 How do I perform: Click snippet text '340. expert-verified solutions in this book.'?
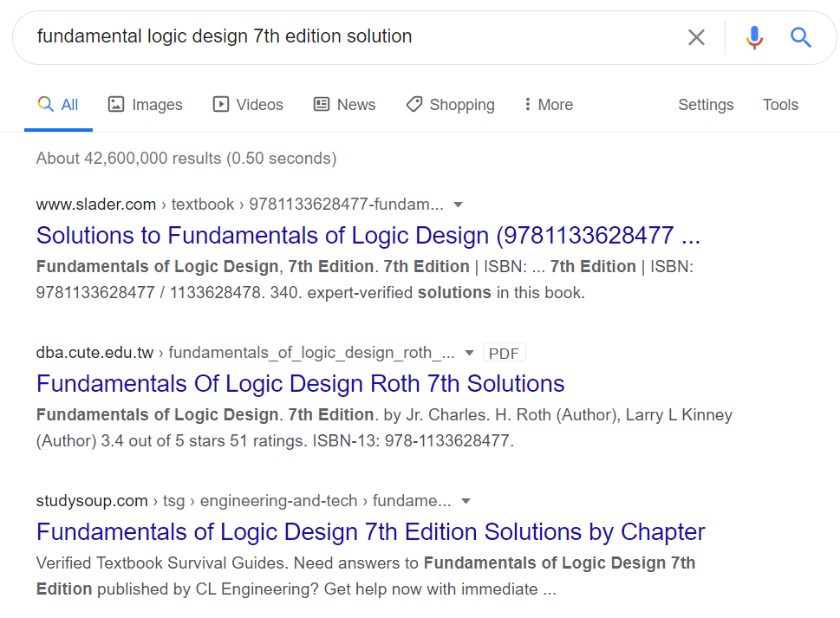pos(427,293)
